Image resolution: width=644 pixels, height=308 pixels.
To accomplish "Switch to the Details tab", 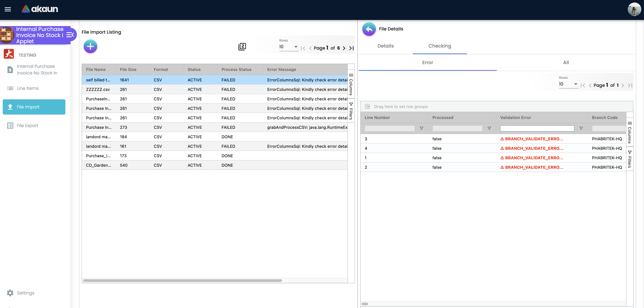I will (x=386, y=46).
